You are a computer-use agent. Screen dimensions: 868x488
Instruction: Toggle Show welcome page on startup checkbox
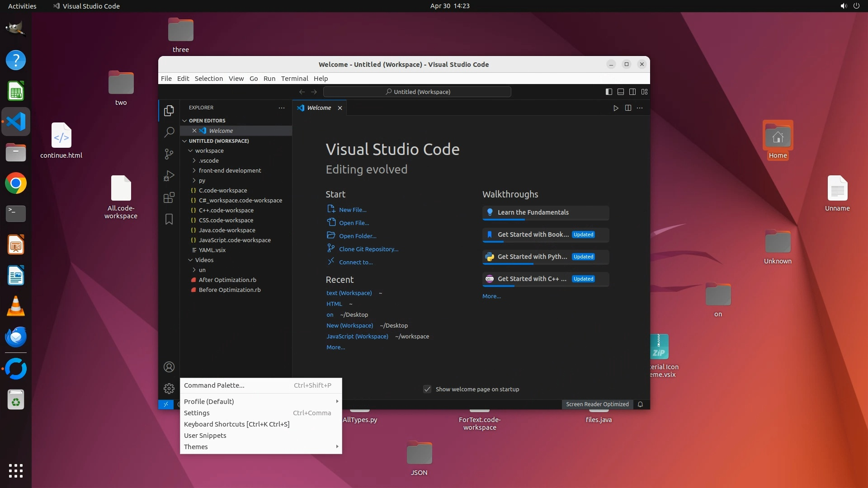click(x=427, y=389)
